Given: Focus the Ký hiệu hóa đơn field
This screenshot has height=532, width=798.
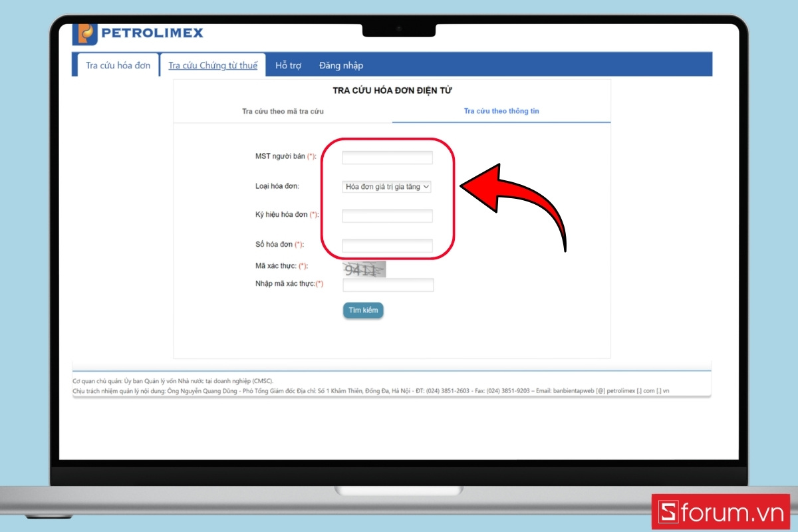Looking at the screenshot, I should 387,215.
